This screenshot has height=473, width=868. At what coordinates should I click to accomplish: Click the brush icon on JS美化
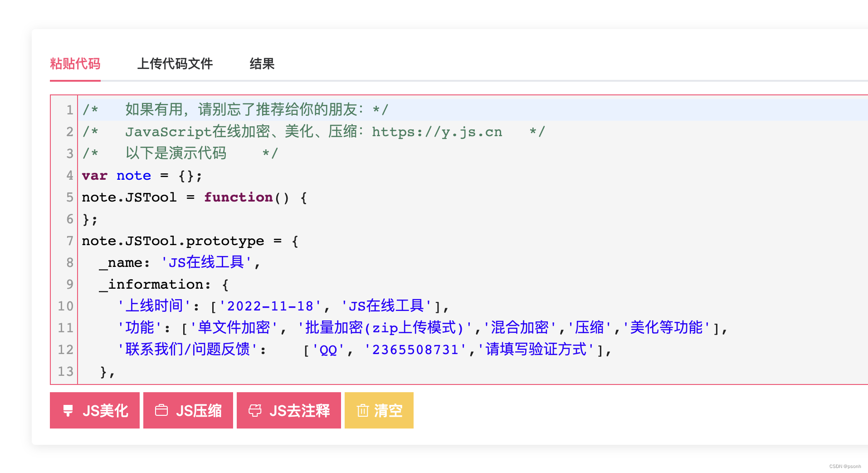tap(68, 410)
